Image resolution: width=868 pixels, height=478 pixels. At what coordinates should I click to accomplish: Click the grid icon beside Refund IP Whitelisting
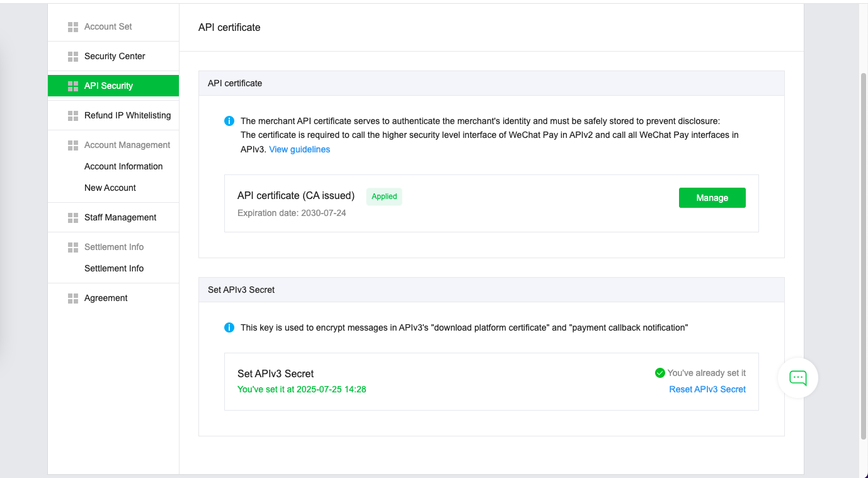72,115
